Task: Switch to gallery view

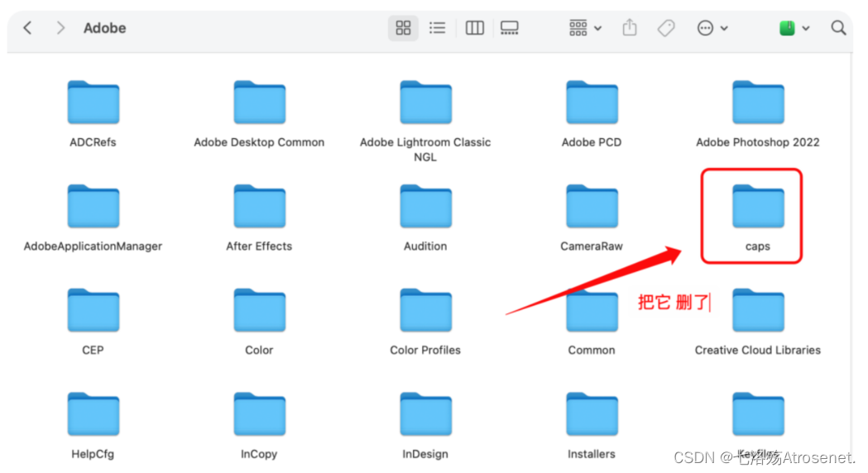Action: click(x=509, y=27)
